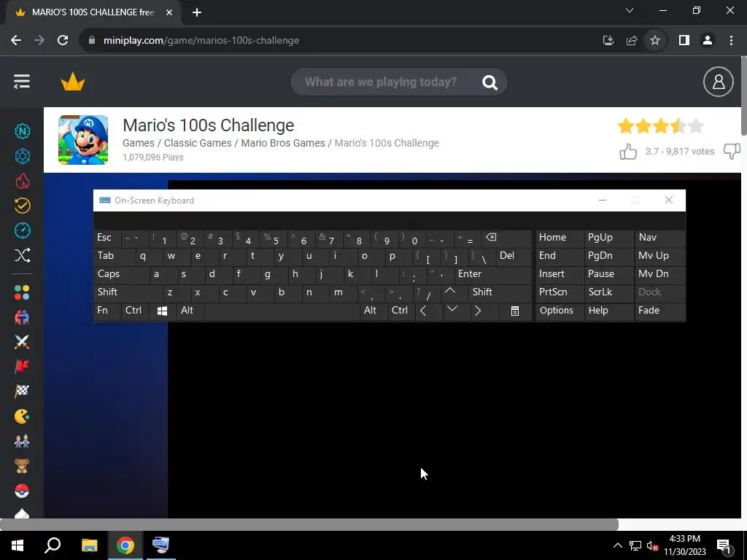This screenshot has height=560, width=747.
Task: Bookmark this tab with star icon
Action: (655, 41)
